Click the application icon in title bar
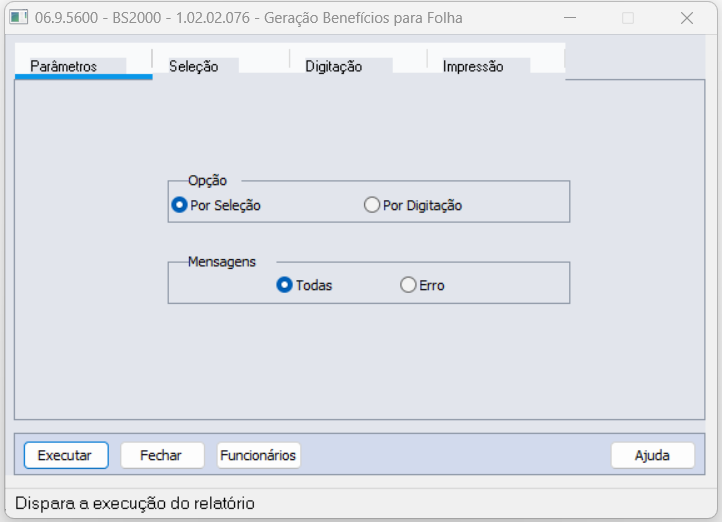The width and height of the screenshot is (722, 522). point(19,17)
